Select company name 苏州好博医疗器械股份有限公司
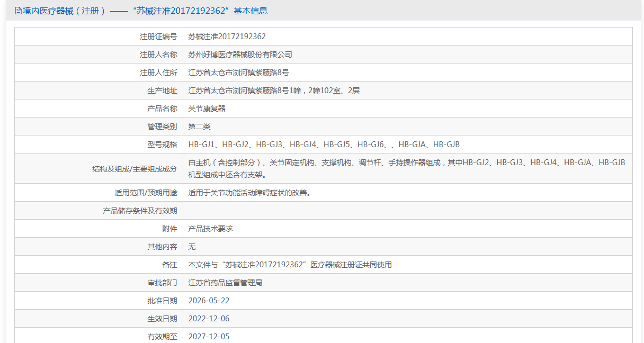Screen dimensions: 644x343 [x=240, y=55]
